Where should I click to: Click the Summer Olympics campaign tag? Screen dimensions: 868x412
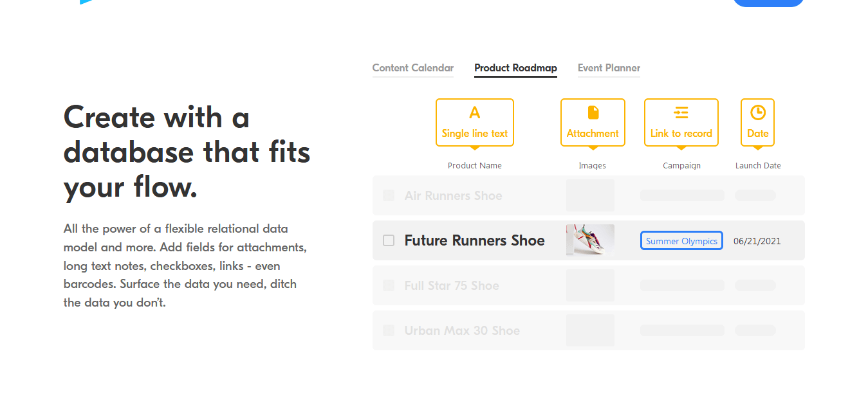tap(681, 241)
